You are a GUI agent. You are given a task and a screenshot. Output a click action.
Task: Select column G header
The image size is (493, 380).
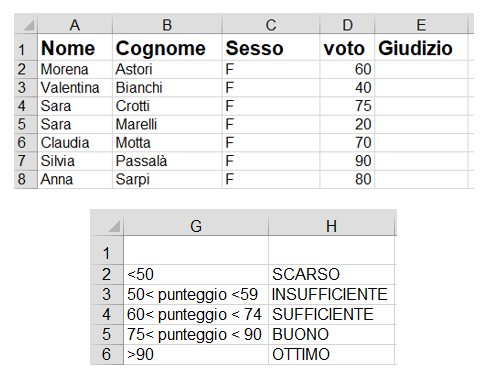tap(196, 223)
